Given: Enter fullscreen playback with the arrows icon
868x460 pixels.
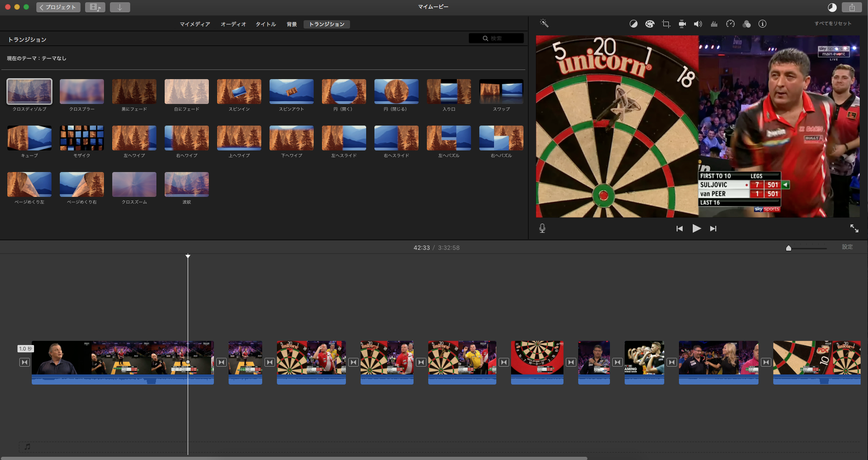Looking at the screenshot, I should click(854, 228).
